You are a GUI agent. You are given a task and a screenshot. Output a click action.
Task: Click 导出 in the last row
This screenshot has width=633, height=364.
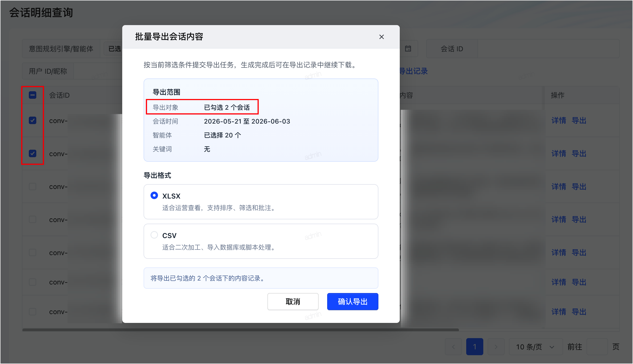pyautogui.click(x=579, y=312)
